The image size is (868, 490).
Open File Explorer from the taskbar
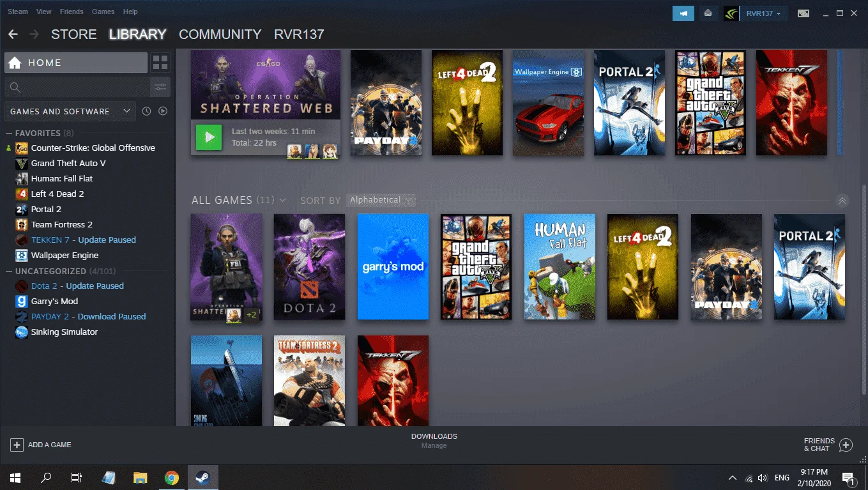click(141, 477)
